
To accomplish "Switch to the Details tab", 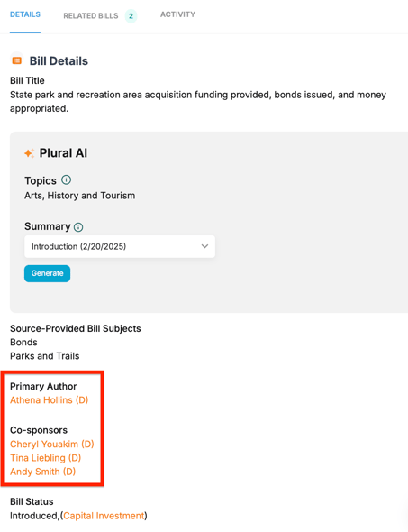I will (25, 14).
